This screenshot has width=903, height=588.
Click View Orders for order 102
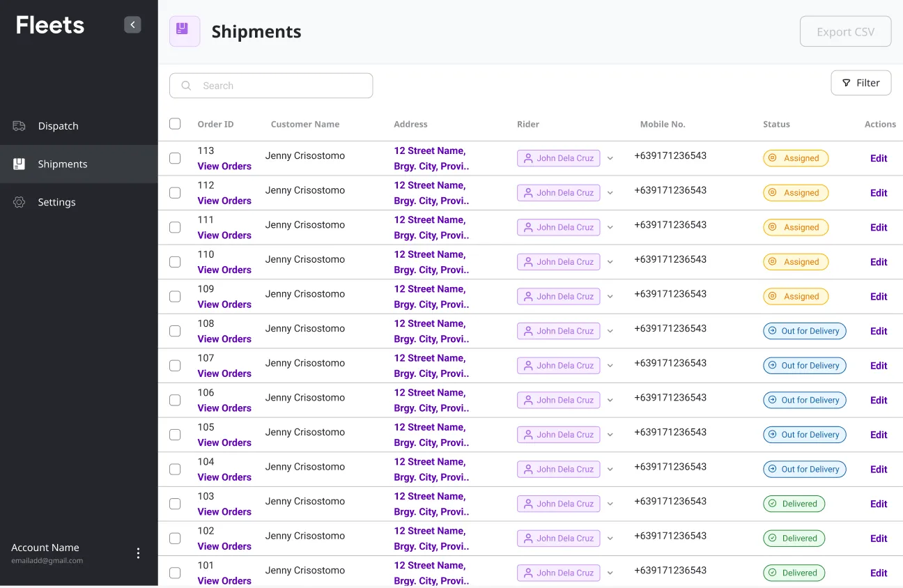click(224, 546)
